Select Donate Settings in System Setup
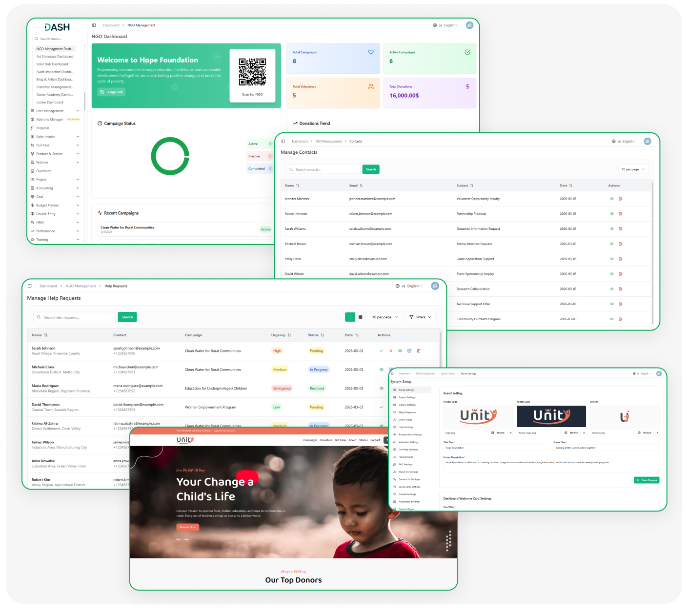689x616 pixels. coord(407,494)
